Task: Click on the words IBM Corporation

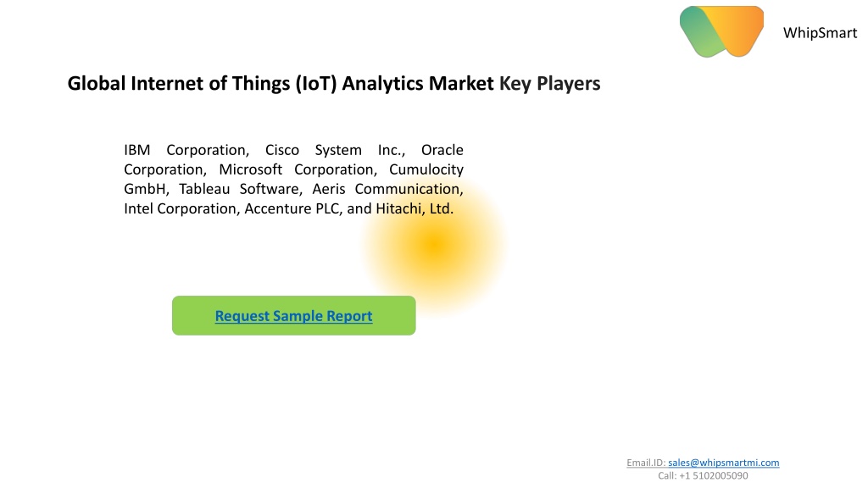Action: [x=186, y=150]
